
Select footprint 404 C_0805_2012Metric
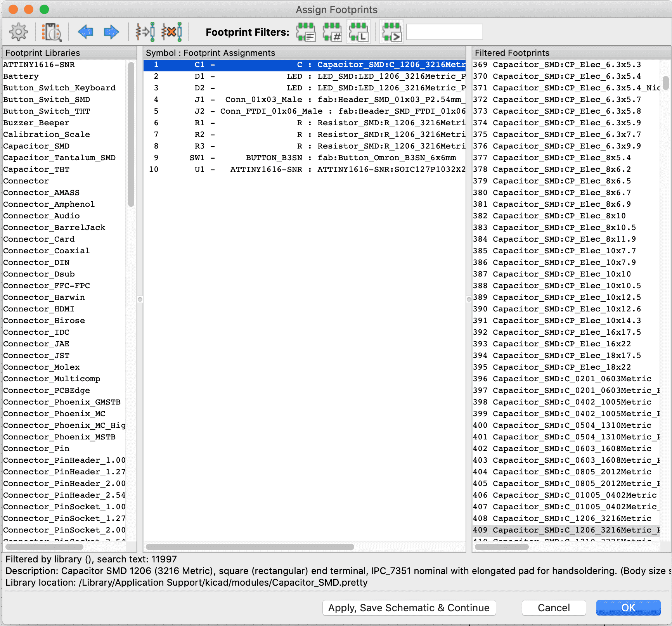point(566,472)
